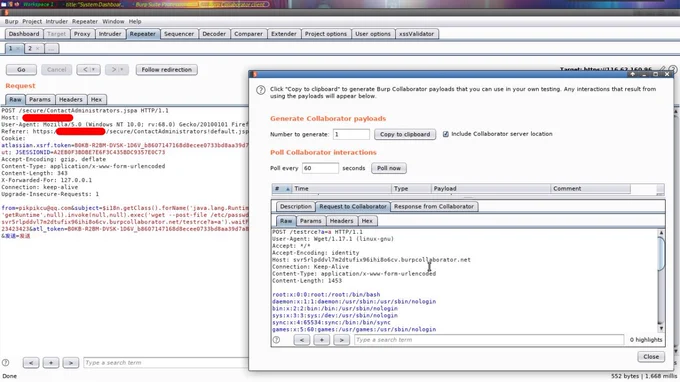
Task: Select the Headers tab in Request panel
Action: pyautogui.click(x=71, y=99)
